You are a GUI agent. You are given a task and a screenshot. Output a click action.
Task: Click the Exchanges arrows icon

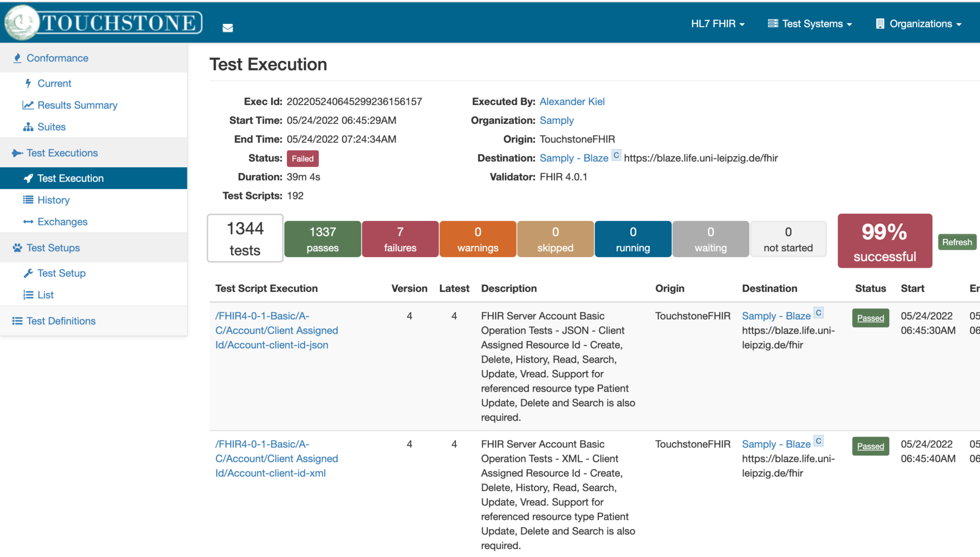[x=28, y=222]
